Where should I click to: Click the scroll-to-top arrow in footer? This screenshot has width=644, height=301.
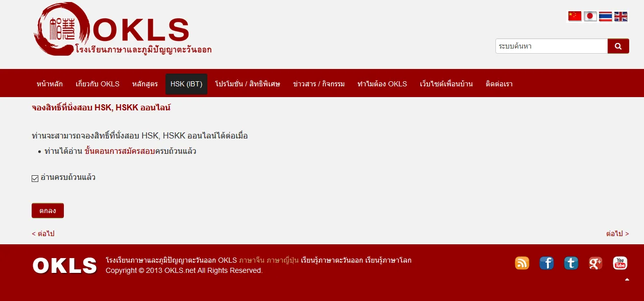tap(627, 280)
